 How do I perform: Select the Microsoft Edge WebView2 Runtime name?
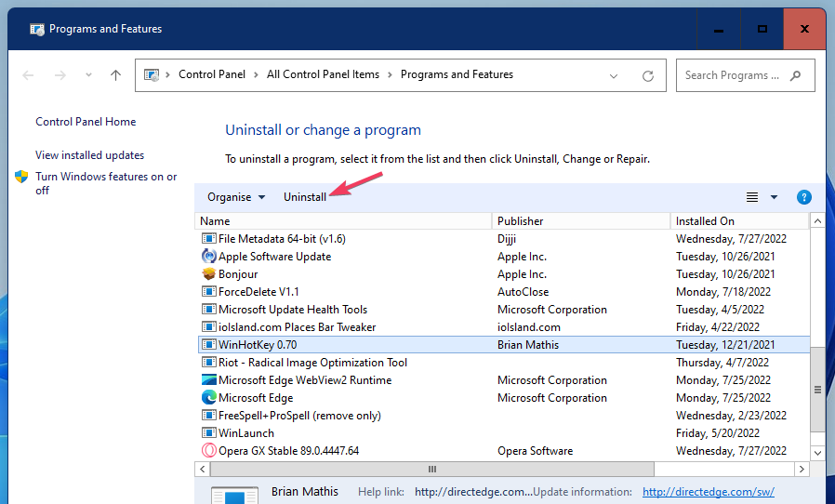(305, 380)
